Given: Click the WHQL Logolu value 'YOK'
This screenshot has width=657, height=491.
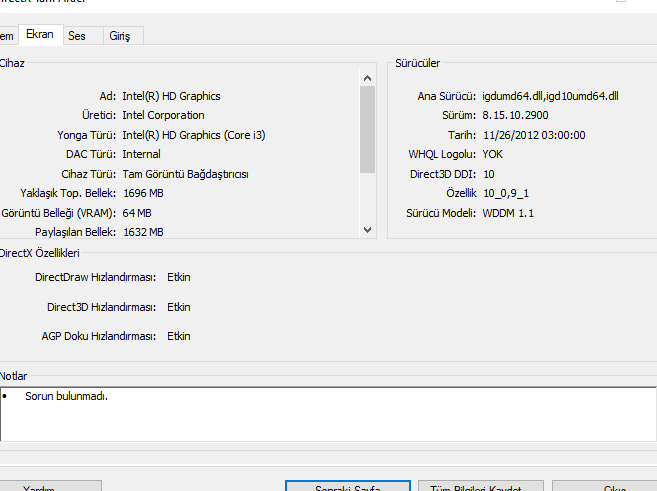Looking at the screenshot, I should tap(492, 154).
